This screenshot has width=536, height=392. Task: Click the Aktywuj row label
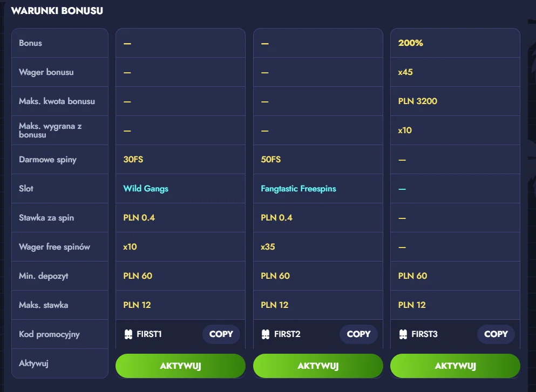click(x=33, y=363)
